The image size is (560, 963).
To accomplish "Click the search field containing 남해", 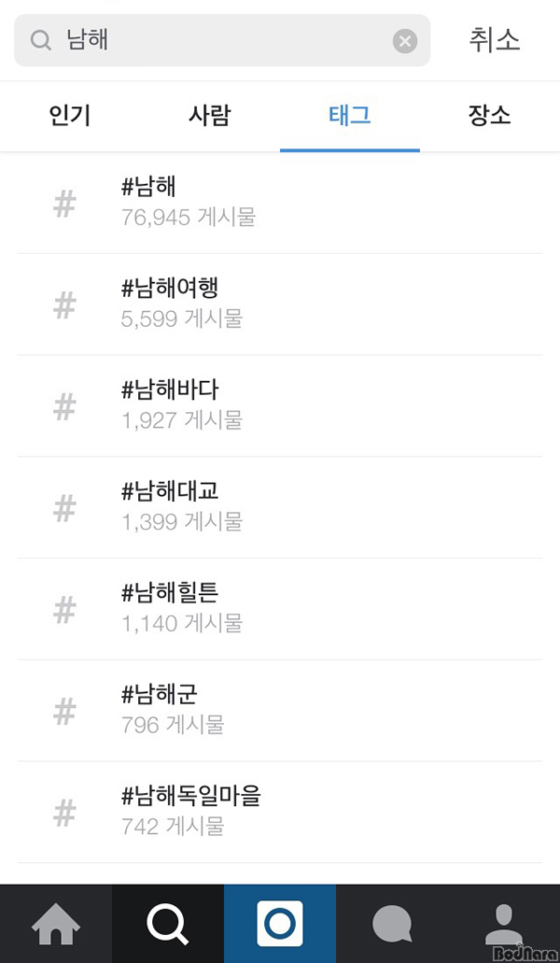I will 224,40.
